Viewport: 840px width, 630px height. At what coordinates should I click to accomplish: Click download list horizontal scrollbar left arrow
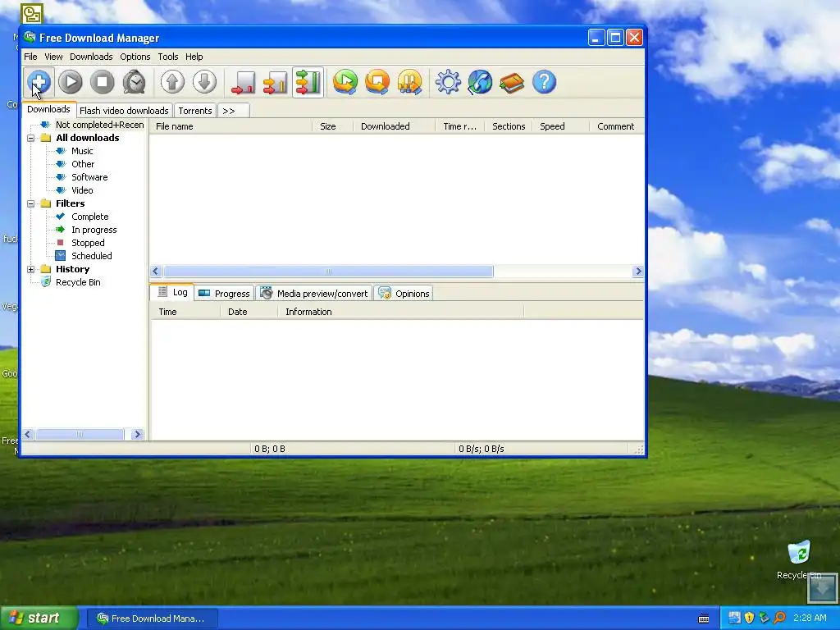pyautogui.click(x=156, y=271)
